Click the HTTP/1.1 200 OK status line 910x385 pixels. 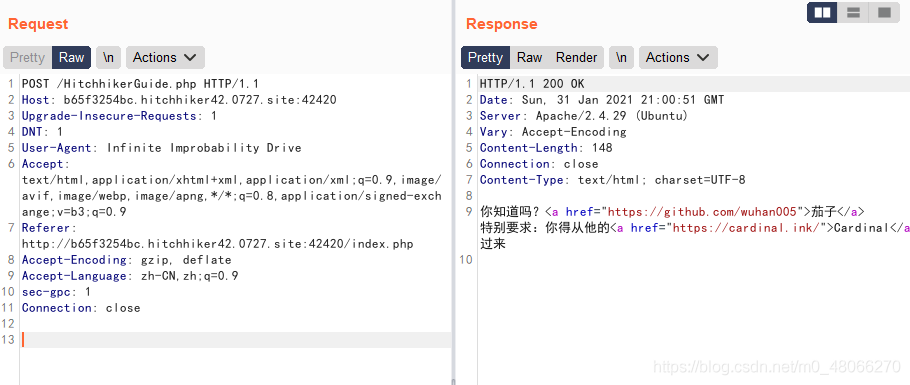pyautogui.click(x=532, y=84)
